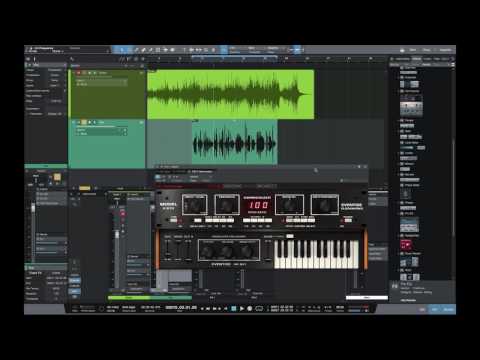The image size is (480, 360).
Task: Start playback with the Play button
Action: pos(242,309)
